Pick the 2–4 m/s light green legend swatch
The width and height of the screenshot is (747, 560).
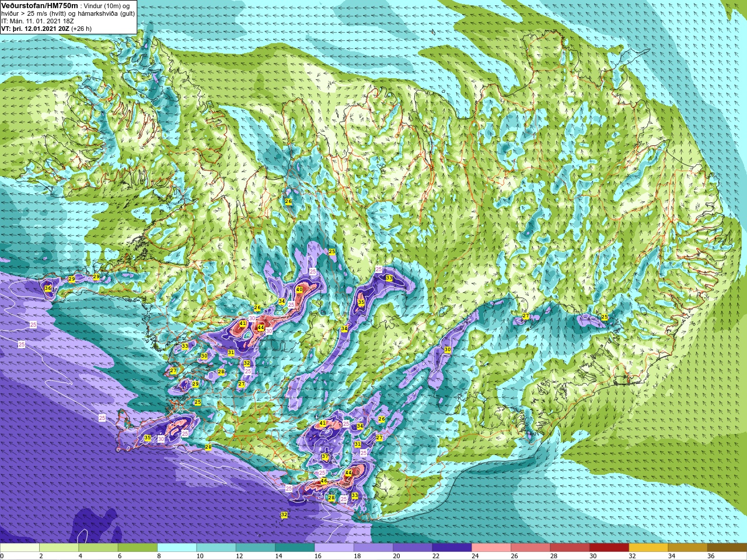click(x=59, y=548)
